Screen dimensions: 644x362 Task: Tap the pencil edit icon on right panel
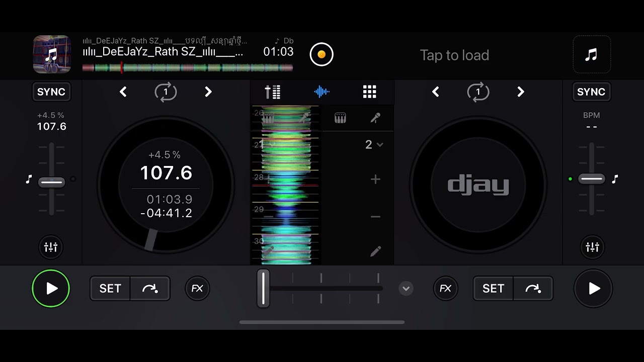pyautogui.click(x=375, y=251)
